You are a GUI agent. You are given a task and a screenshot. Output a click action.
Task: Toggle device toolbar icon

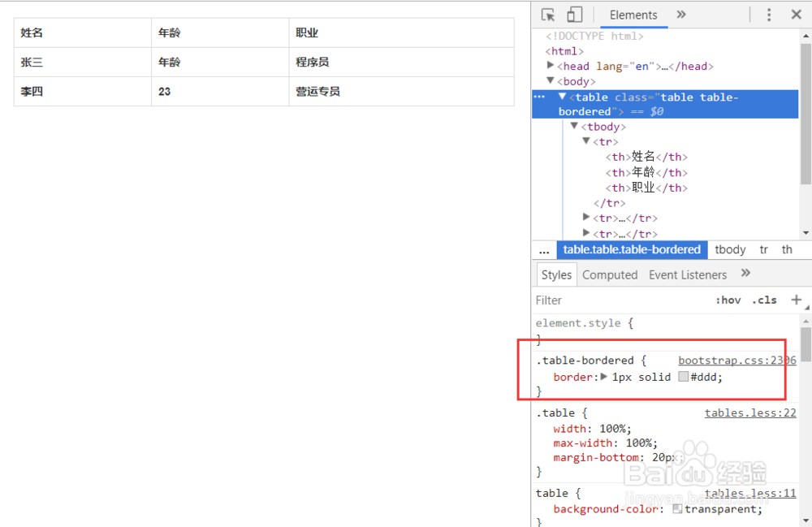[574, 15]
